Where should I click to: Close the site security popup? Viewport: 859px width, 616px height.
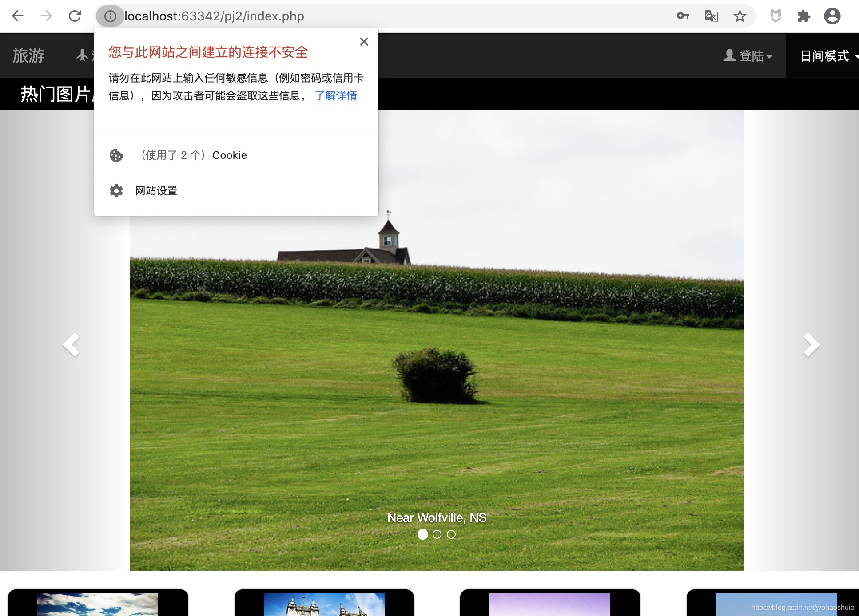tap(364, 42)
